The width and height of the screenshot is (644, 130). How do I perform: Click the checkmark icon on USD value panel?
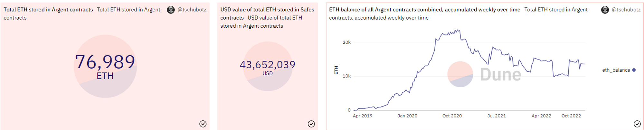pos(311,124)
